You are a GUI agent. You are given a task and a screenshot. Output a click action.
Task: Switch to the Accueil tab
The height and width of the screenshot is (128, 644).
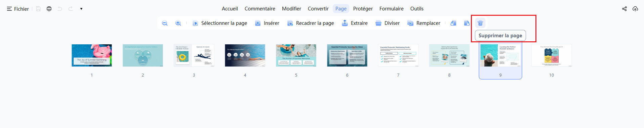click(230, 9)
